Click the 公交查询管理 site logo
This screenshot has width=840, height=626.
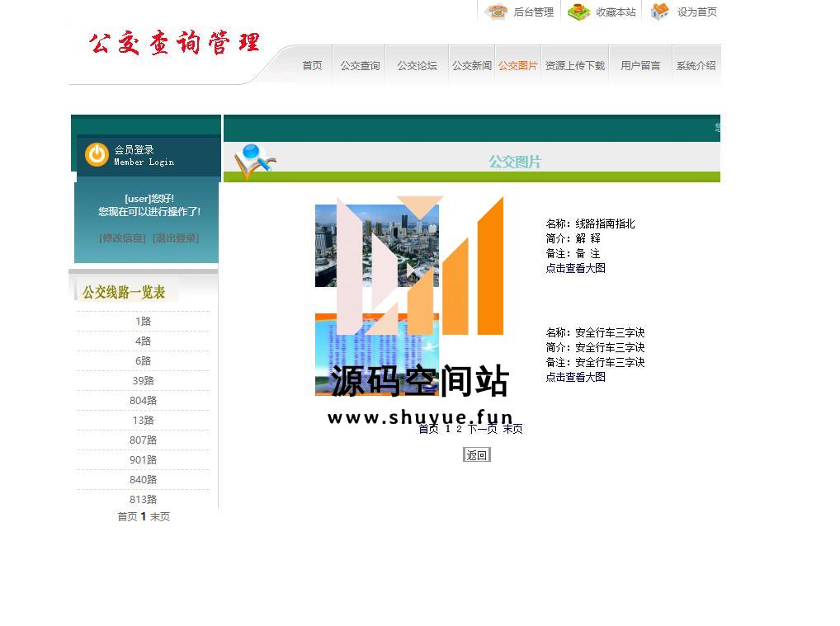pos(175,43)
